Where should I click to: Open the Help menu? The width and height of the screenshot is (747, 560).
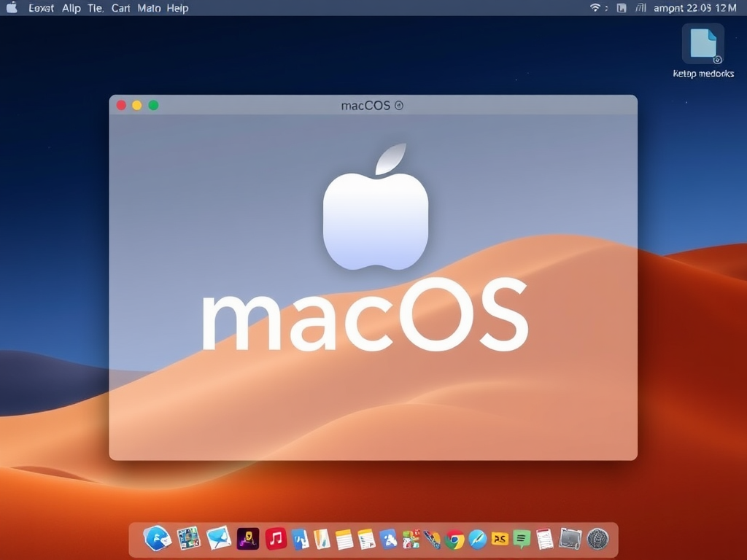(x=177, y=8)
